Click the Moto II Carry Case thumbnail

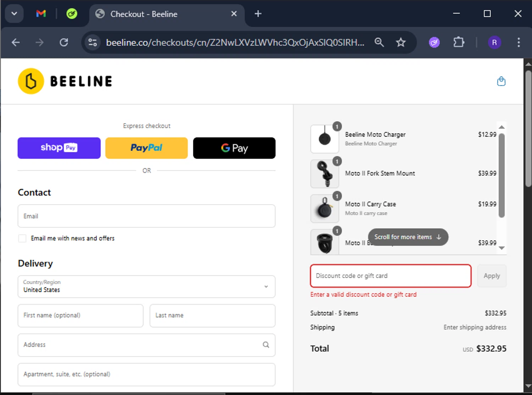(325, 209)
